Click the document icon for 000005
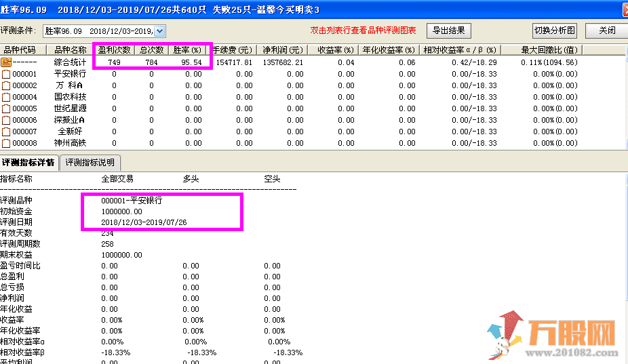This screenshot has height=364, width=628. pos(6,108)
